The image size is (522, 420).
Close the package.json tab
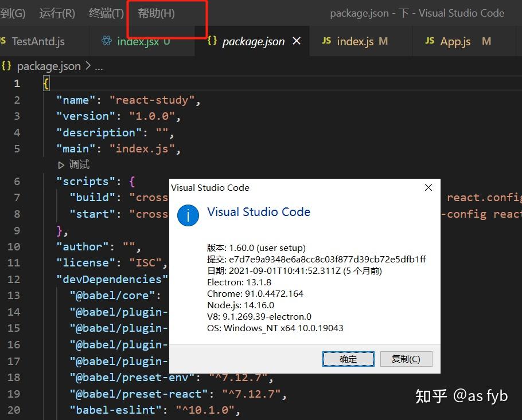pyautogui.click(x=297, y=41)
